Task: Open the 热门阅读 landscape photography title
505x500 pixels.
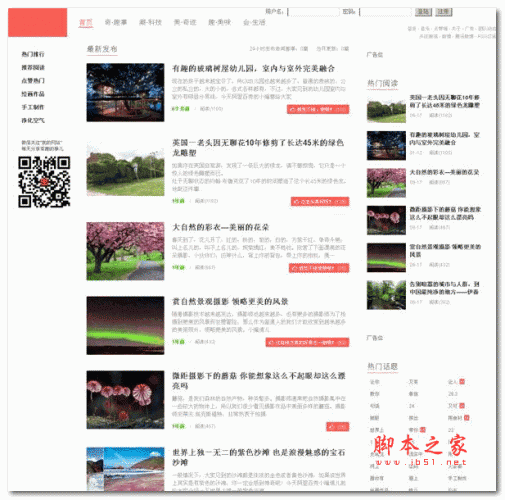Action: 445,251
